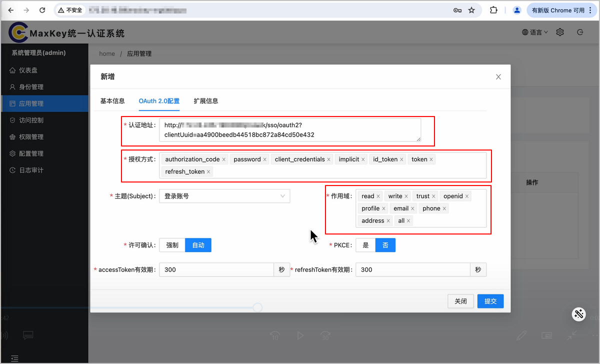The height and width of the screenshot is (364, 600).
Task: Open 应用管理 in the sidebar
Action: point(44,103)
